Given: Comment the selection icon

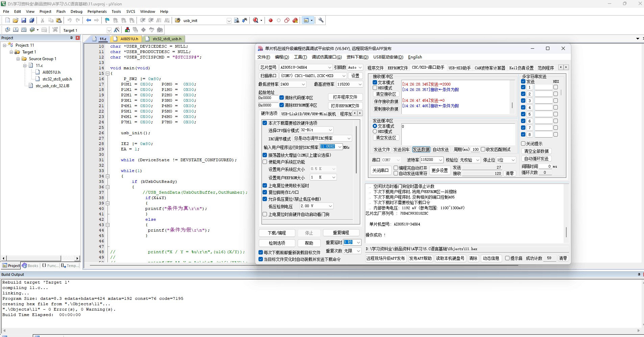Looking at the screenshot, I should (159, 20).
